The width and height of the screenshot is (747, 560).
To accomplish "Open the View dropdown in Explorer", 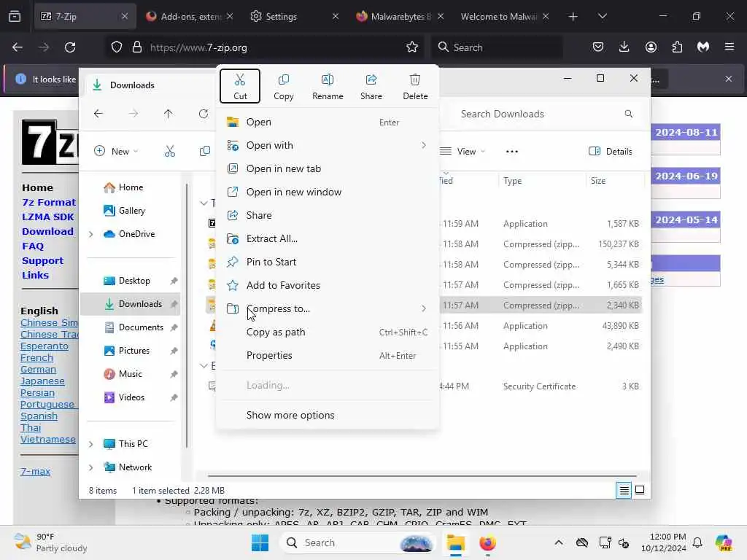I will (x=462, y=152).
